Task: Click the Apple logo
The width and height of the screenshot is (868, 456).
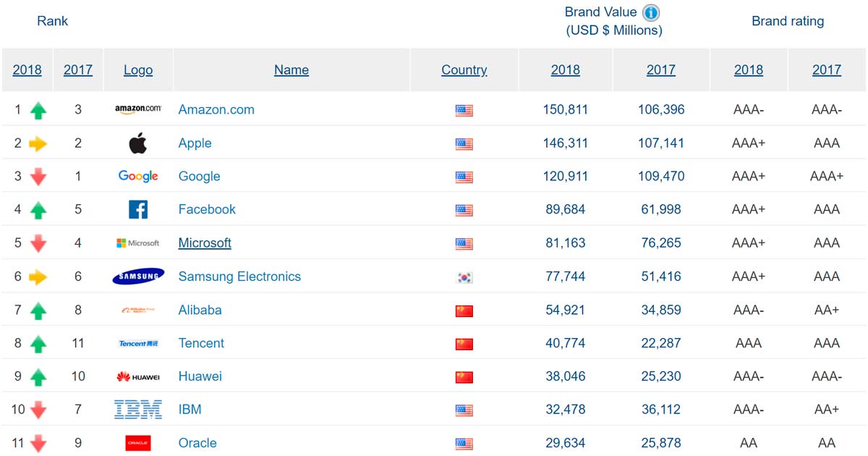Action: coord(138,143)
